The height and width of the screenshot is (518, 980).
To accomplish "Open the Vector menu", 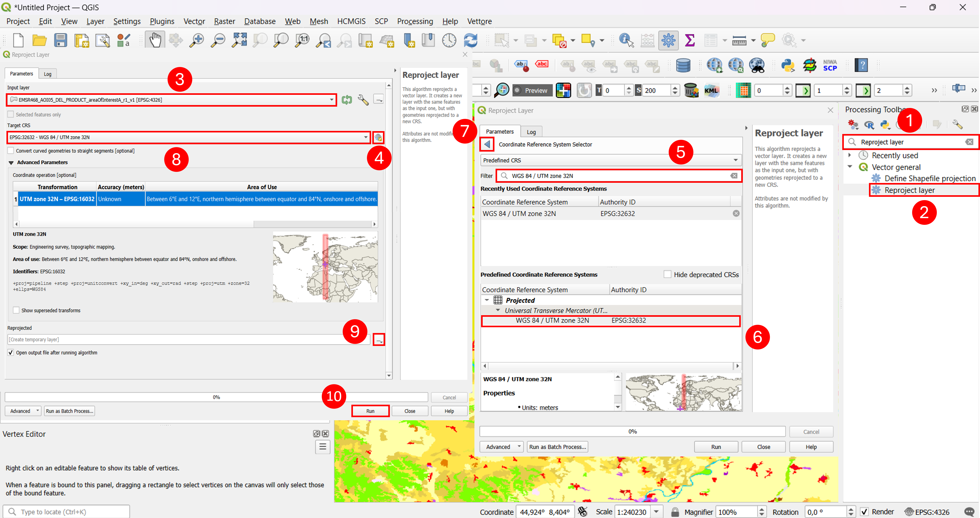I will (194, 21).
